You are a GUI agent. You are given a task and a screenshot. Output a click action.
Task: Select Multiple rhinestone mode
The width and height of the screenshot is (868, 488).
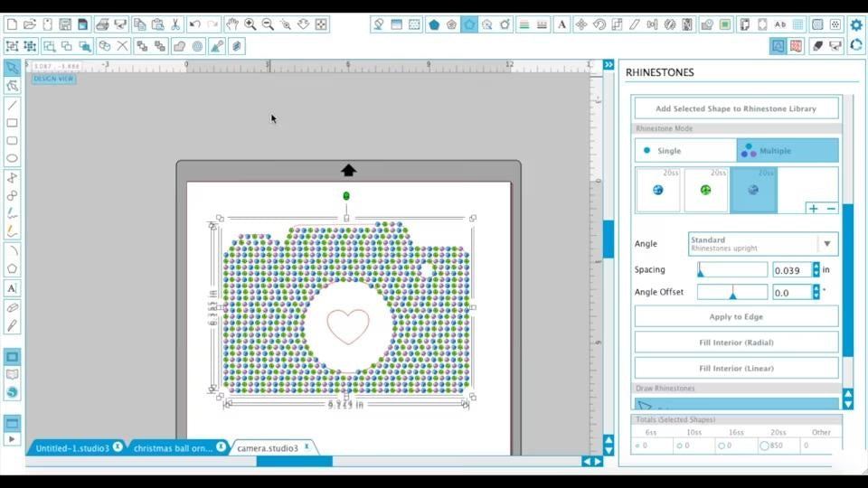tap(788, 151)
